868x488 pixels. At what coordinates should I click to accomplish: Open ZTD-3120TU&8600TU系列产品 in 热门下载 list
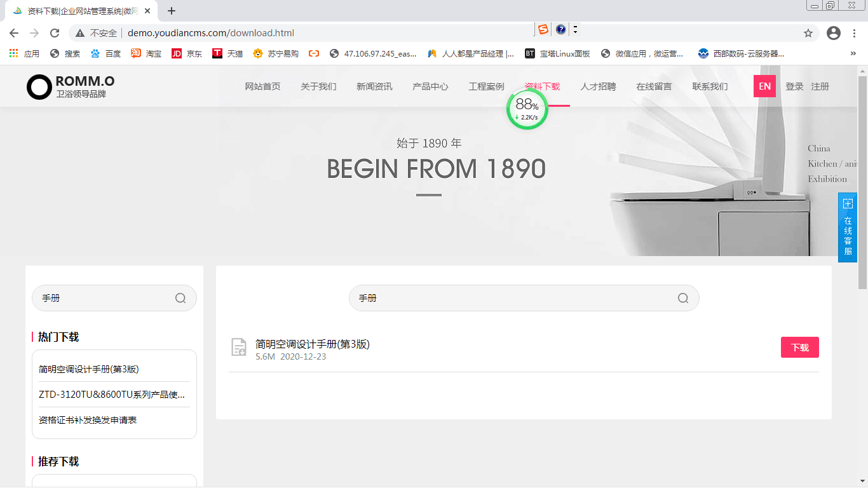(x=112, y=395)
